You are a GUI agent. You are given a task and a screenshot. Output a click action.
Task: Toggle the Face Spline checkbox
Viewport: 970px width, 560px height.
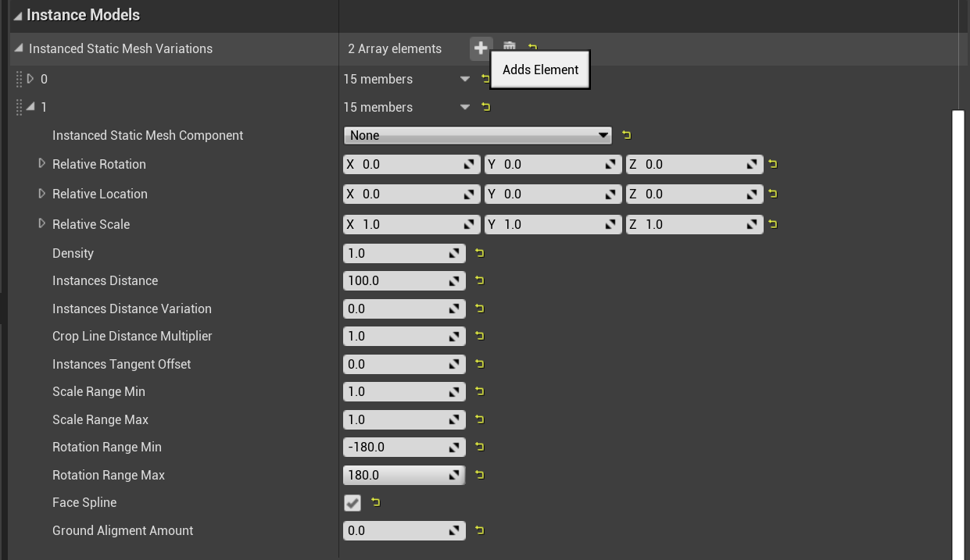(x=353, y=503)
